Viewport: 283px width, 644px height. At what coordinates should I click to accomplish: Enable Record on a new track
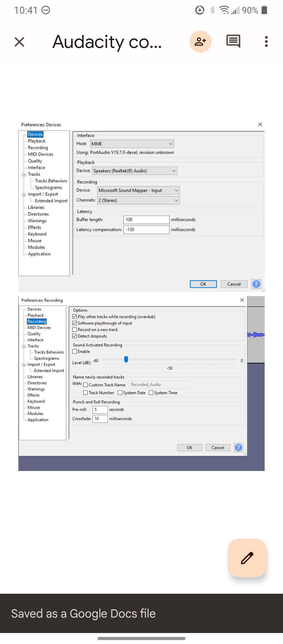pos(75,330)
